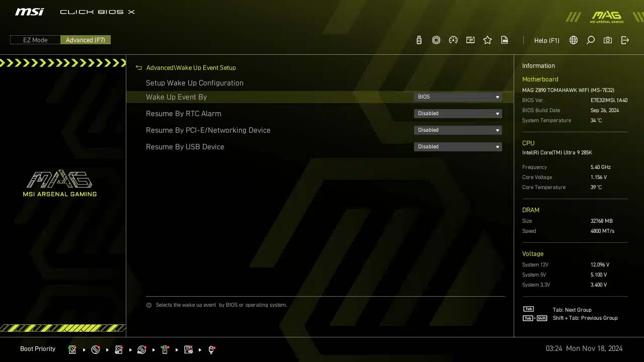This screenshot has height=362, width=644.
Task: Click Core Temperature value 39 °C
Action: [x=596, y=188]
